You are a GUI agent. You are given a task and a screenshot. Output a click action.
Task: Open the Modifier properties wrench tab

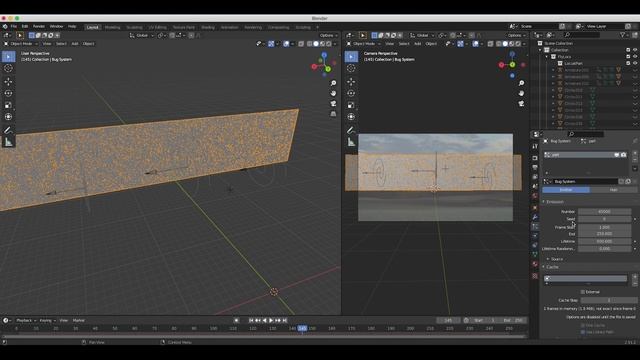pos(535,217)
